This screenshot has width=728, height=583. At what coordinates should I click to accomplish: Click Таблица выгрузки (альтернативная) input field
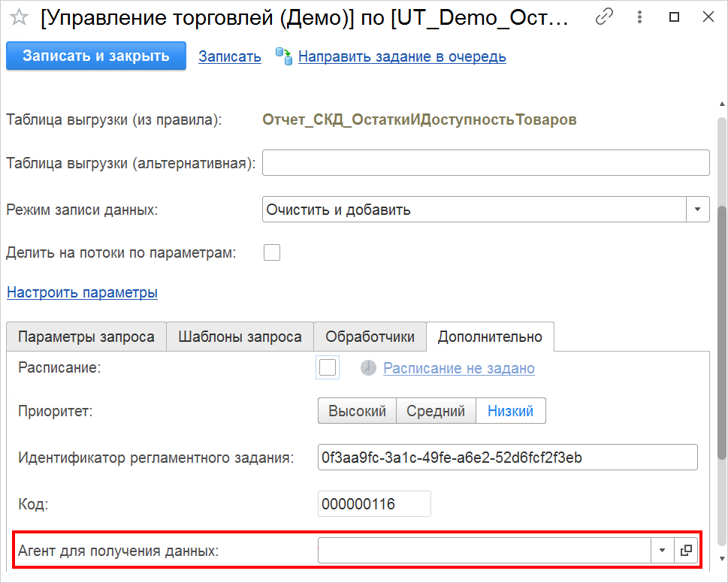(x=485, y=163)
